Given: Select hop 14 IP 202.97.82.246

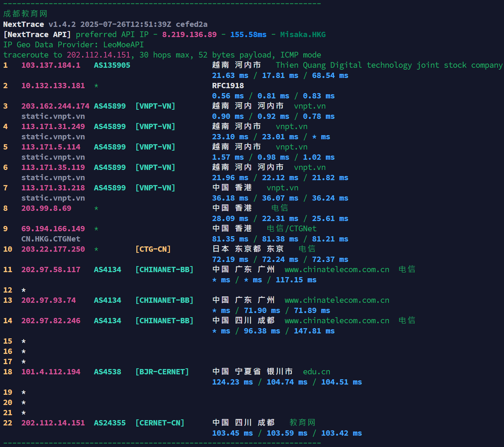Looking at the screenshot, I should 51,321.
